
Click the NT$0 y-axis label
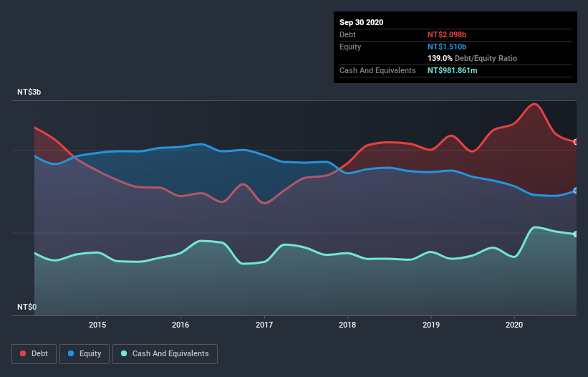[x=26, y=307]
